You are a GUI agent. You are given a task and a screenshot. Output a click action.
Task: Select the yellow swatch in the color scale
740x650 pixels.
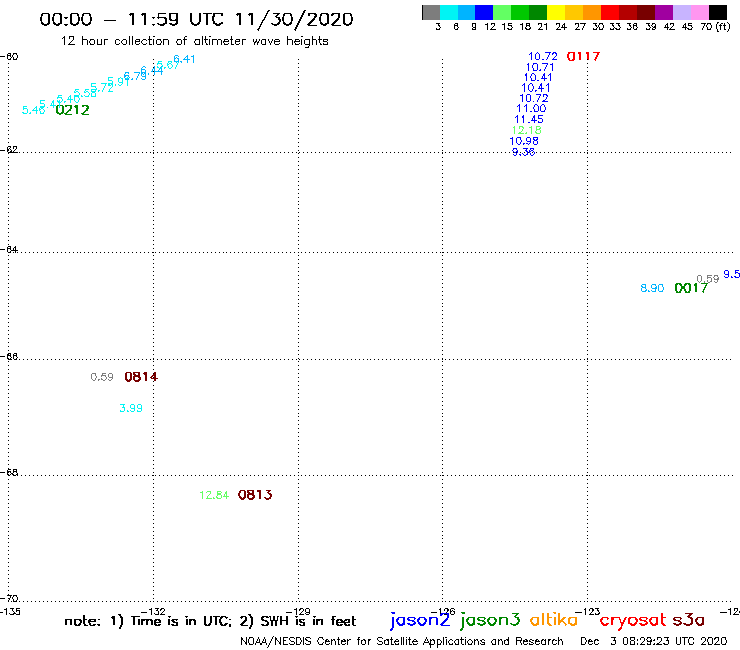click(556, 12)
